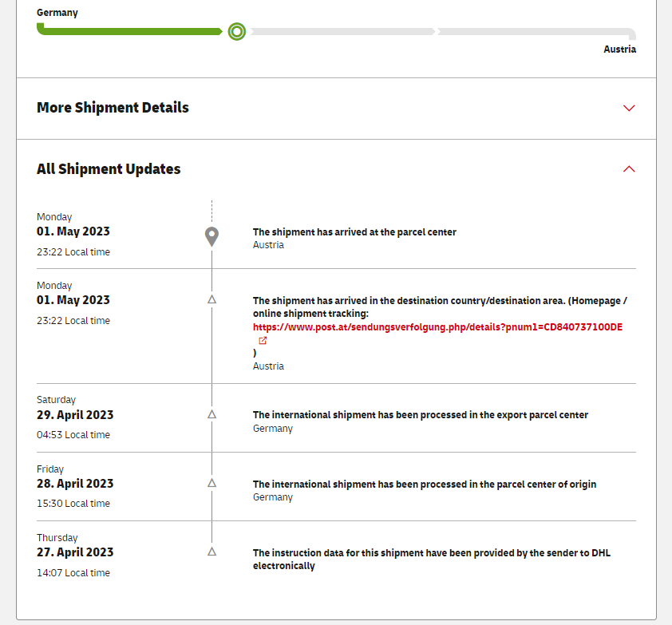The height and width of the screenshot is (625, 672).
Task: Click the green completed progress bar segment
Action: tap(128, 32)
